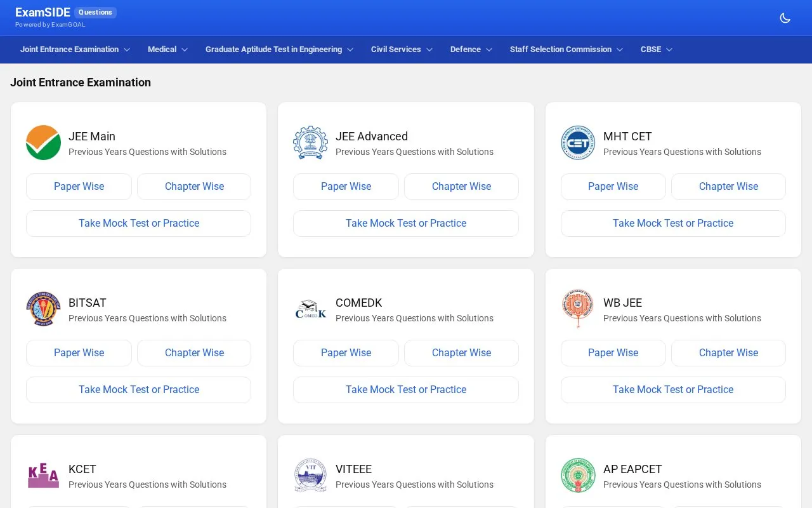Go to ExamSIDE home logo
The height and width of the screenshot is (508, 812).
[x=43, y=13]
